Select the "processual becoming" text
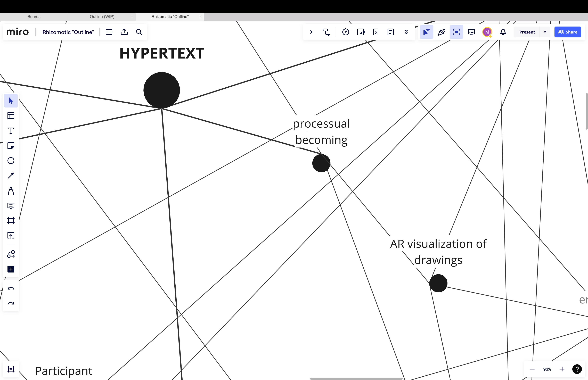 coord(321,132)
